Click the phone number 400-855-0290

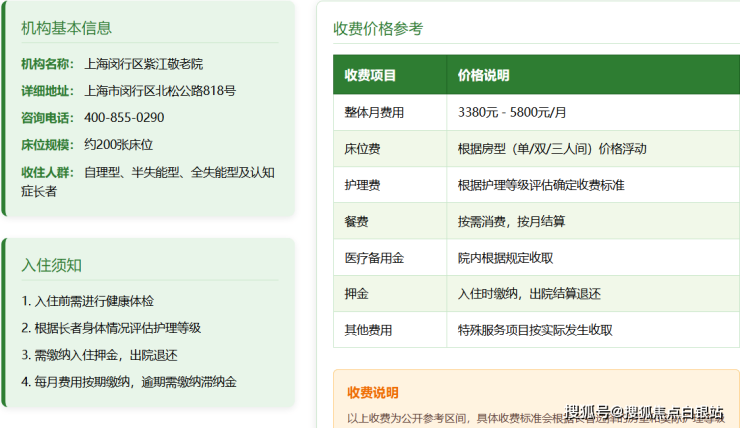coord(124,117)
